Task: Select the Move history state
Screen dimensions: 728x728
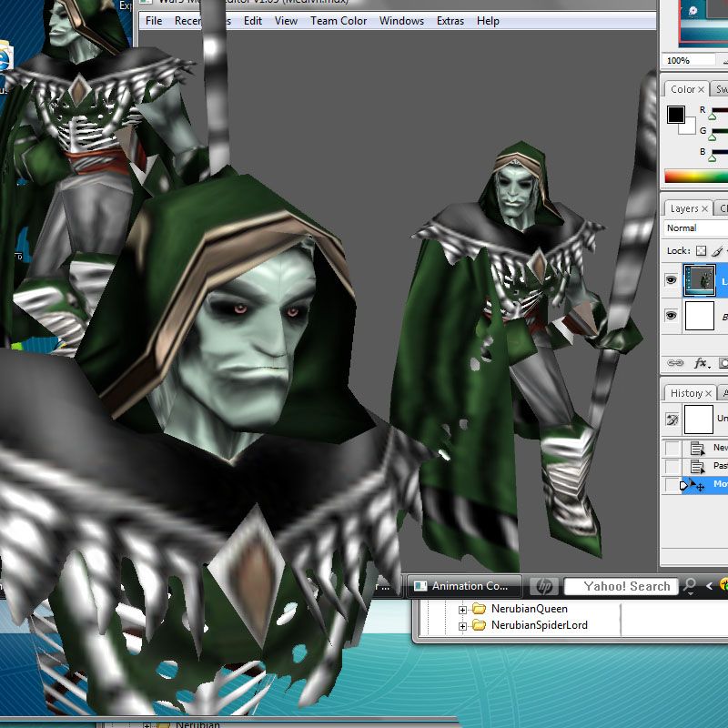Action: [x=704, y=484]
